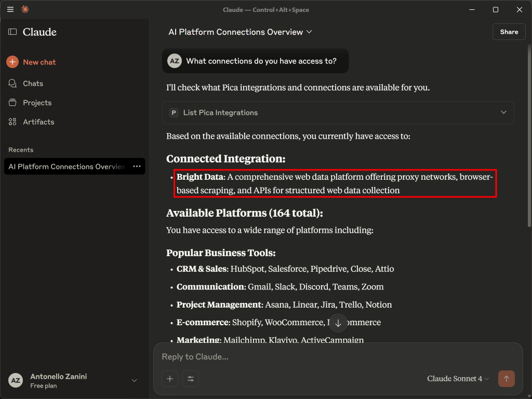The image size is (532, 399).
Task: Open the Claude Sonnet 4 model selector
Action: tap(458, 379)
